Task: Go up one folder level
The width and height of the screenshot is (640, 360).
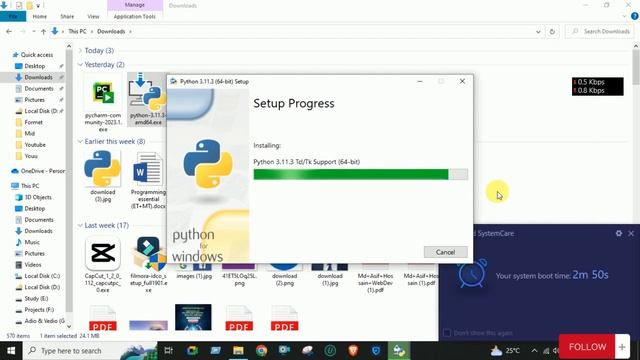Action: point(43,31)
